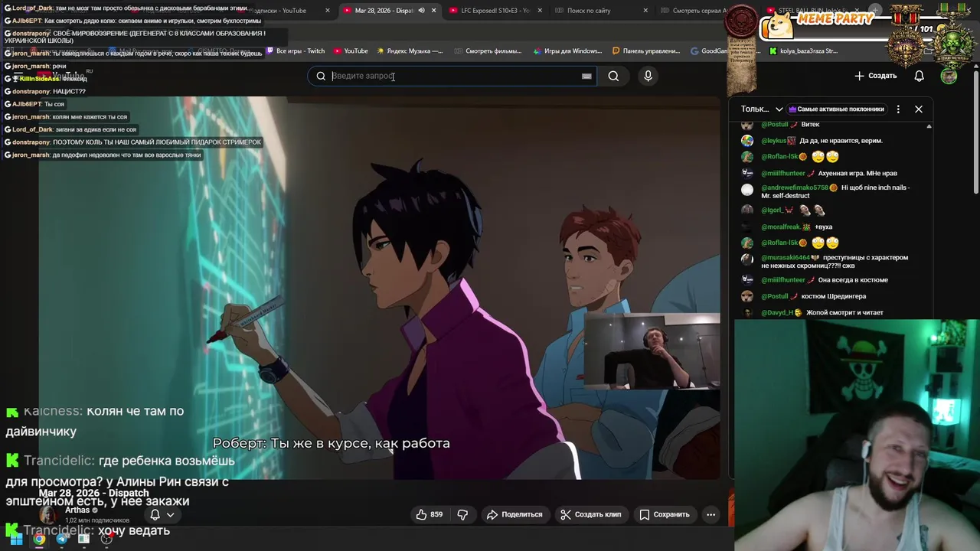Screen dimensions: 980x551
Task: Activate voice search microphone icon
Action: 648,76
